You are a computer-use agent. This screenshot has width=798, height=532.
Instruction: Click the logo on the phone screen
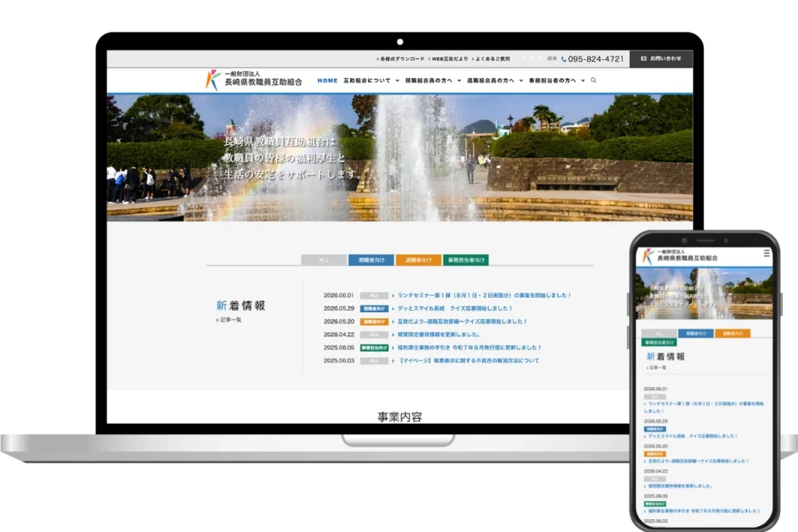point(680,255)
